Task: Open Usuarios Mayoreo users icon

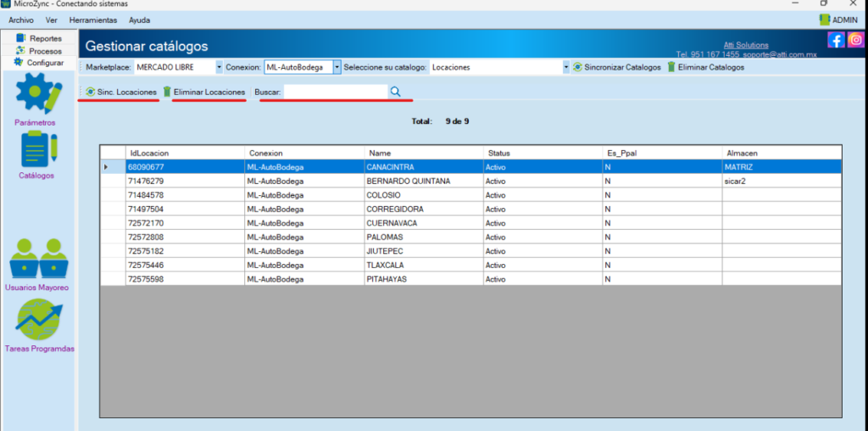Action: [39, 258]
